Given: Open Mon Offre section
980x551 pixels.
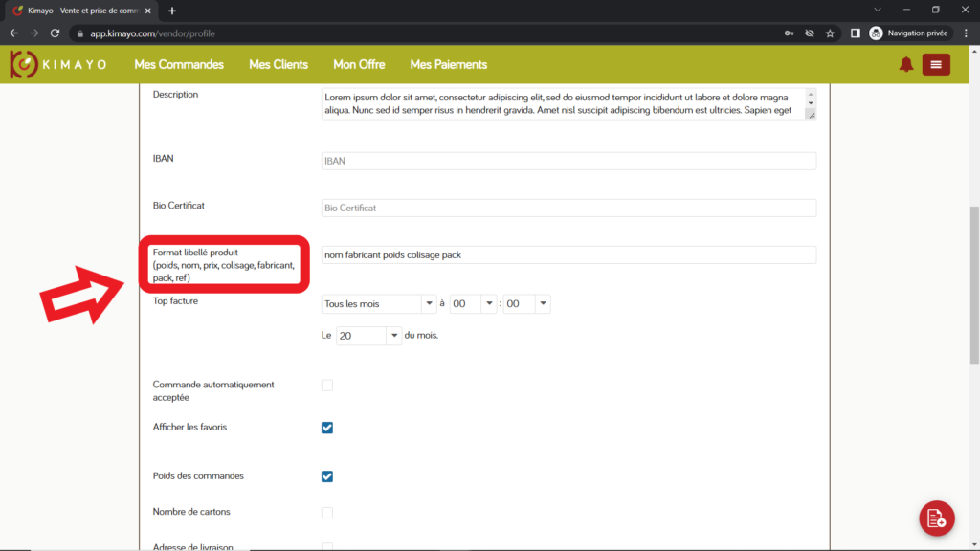Looking at the screenshot, I should tap(359, 64).
